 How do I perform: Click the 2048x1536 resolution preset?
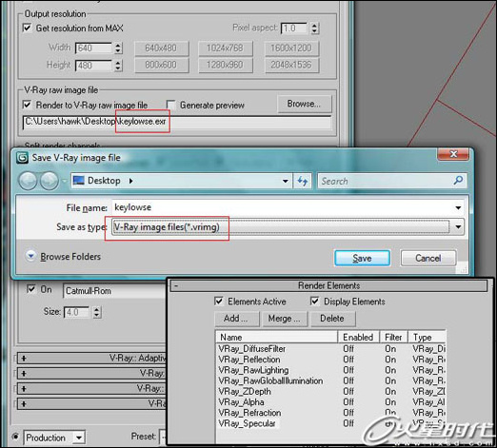(291, 65)
